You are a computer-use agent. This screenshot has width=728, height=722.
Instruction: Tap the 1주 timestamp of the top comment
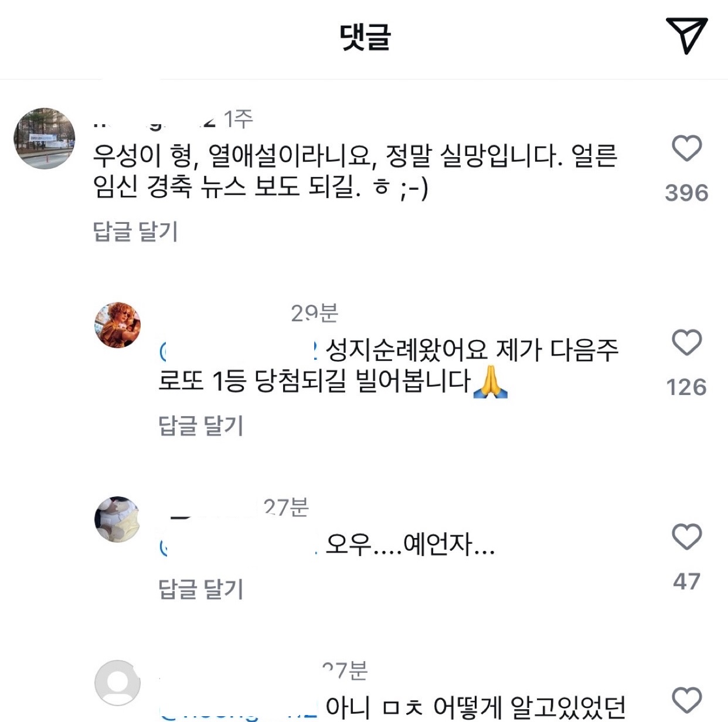tap(238, 118)
